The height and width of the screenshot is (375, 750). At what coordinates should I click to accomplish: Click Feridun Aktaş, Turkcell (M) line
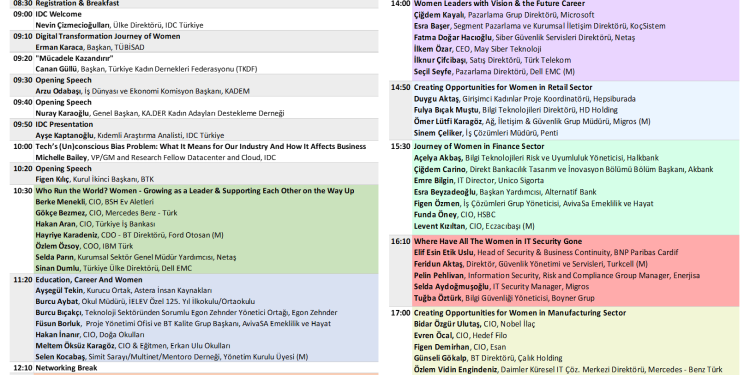(531, 264)
